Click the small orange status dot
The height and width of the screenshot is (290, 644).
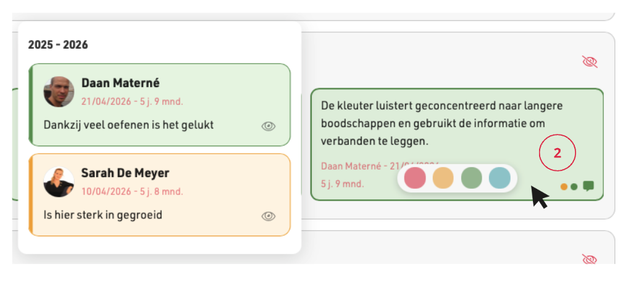[564, 187]
